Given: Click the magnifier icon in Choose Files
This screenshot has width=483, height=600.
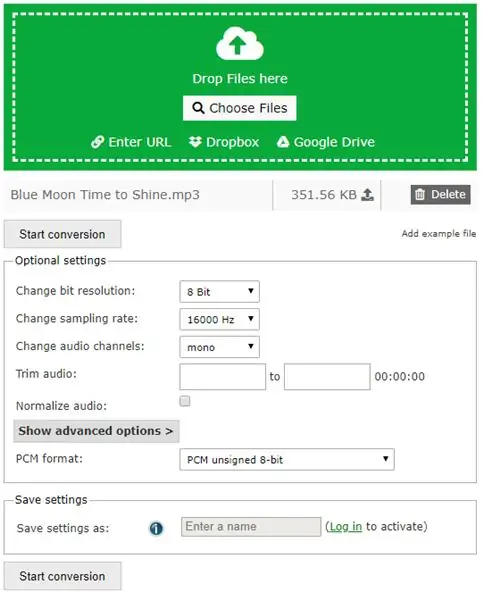Looking at the screenshot, I should (x=198, y=108).
